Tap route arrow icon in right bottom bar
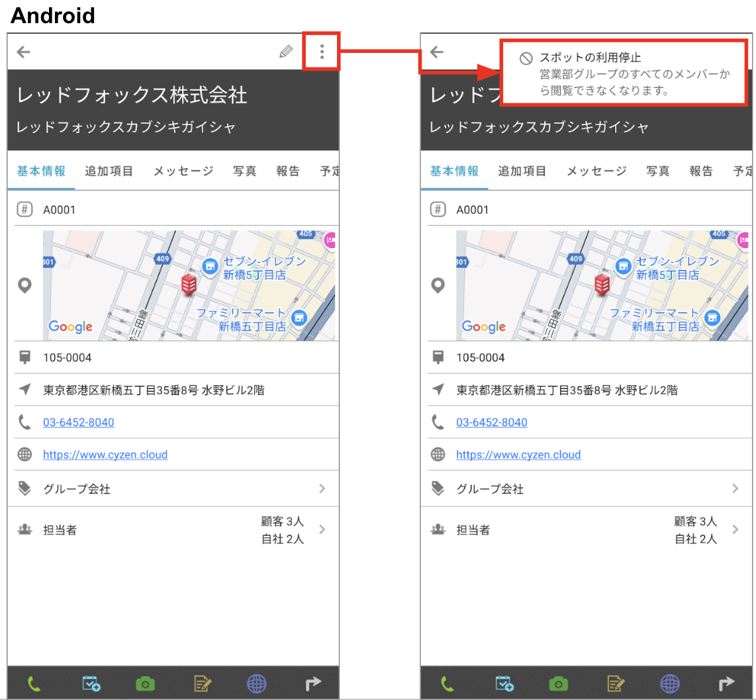This screenshot has height=700, width=756. point(726,683)
